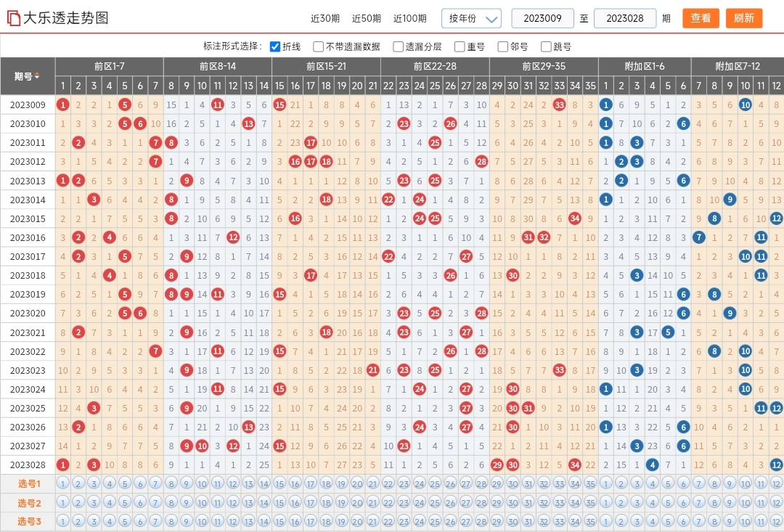Click the 选号1 row label
This screenshot has height=532, width=784.
click(x=28, y=483)
